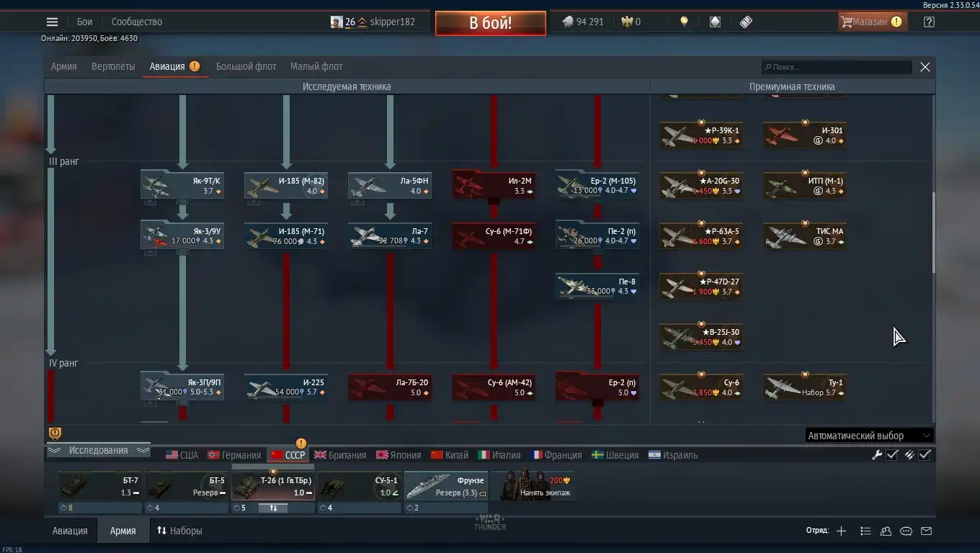
Task: Select the США flag nation
Action: point(182,455)
